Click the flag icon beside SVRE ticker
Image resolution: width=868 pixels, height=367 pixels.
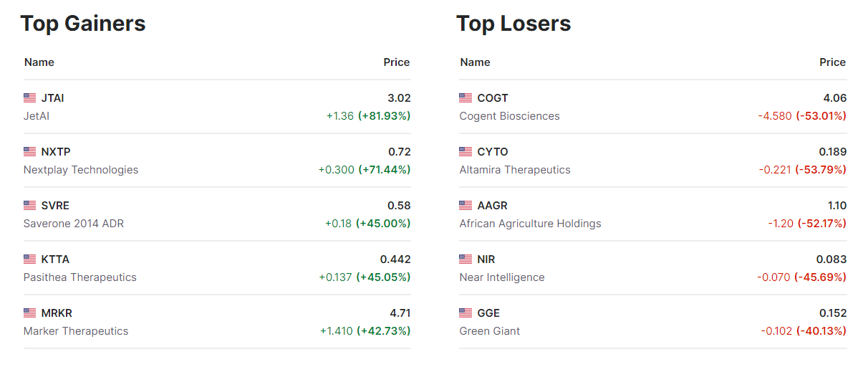click(x=29, y=206)
